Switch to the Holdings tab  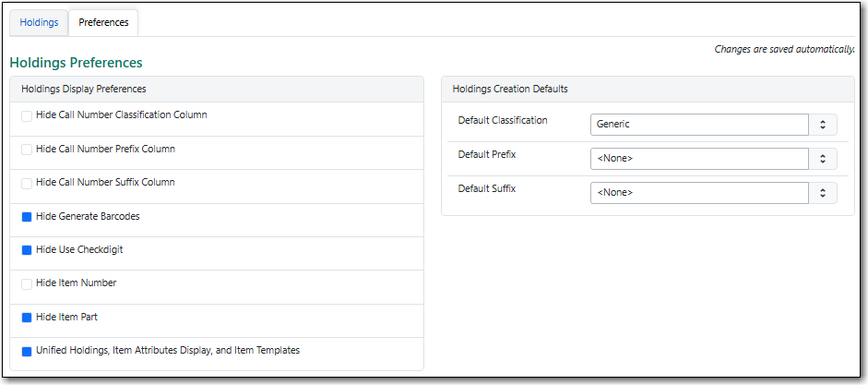tap(39, 23)
